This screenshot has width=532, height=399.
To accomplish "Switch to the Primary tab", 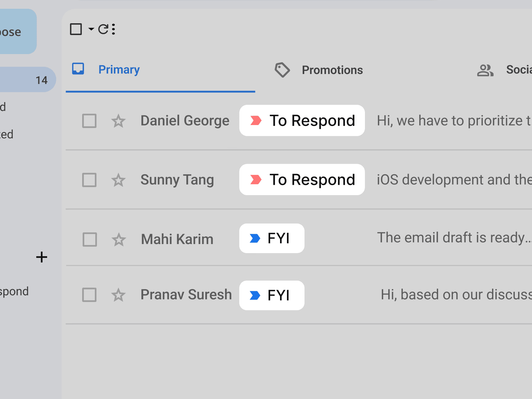I will [119, 70].
